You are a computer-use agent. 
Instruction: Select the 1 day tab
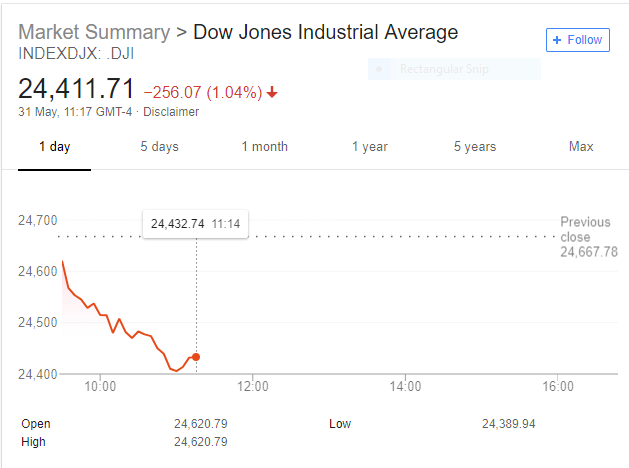(x=54, y=147)
